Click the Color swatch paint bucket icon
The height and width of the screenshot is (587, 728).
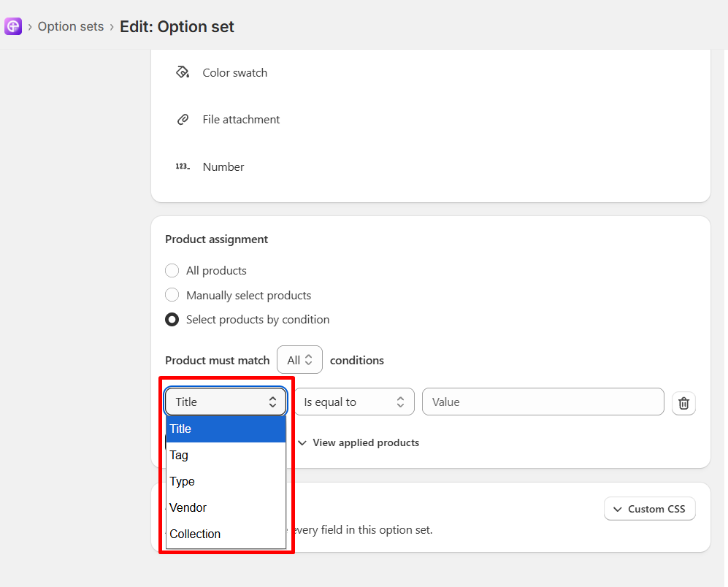(183, 72)
